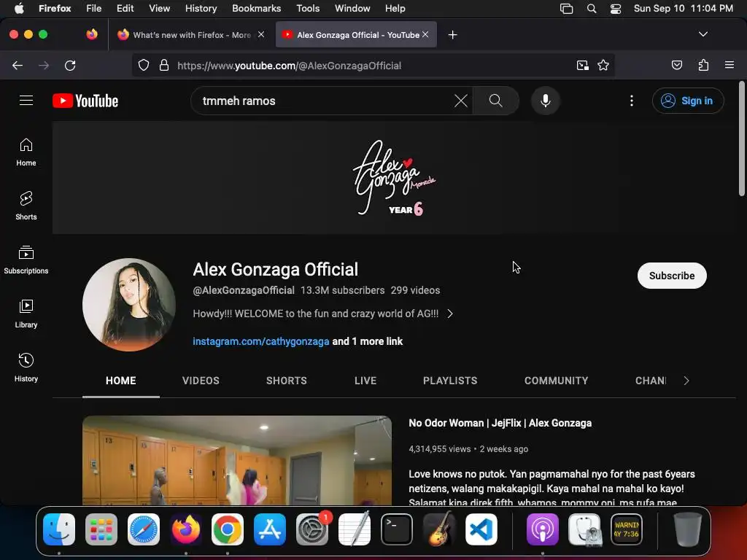Viewport: 747px width, 560px height.
Task: Open Spotlight search in menu bar
Action: coord(591,9)
